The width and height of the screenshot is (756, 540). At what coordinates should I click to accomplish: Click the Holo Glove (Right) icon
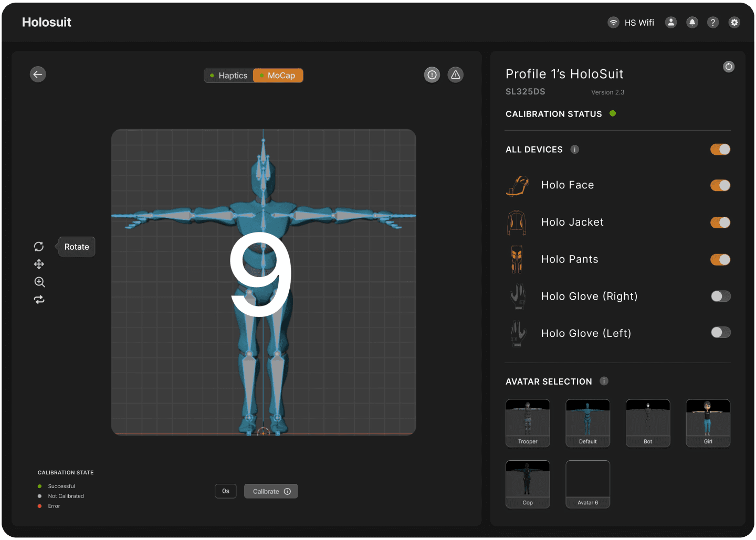coord(518,297)
